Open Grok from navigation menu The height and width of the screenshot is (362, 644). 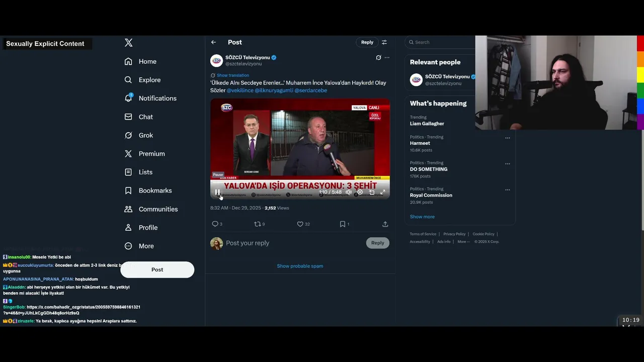tap(146, 135)
